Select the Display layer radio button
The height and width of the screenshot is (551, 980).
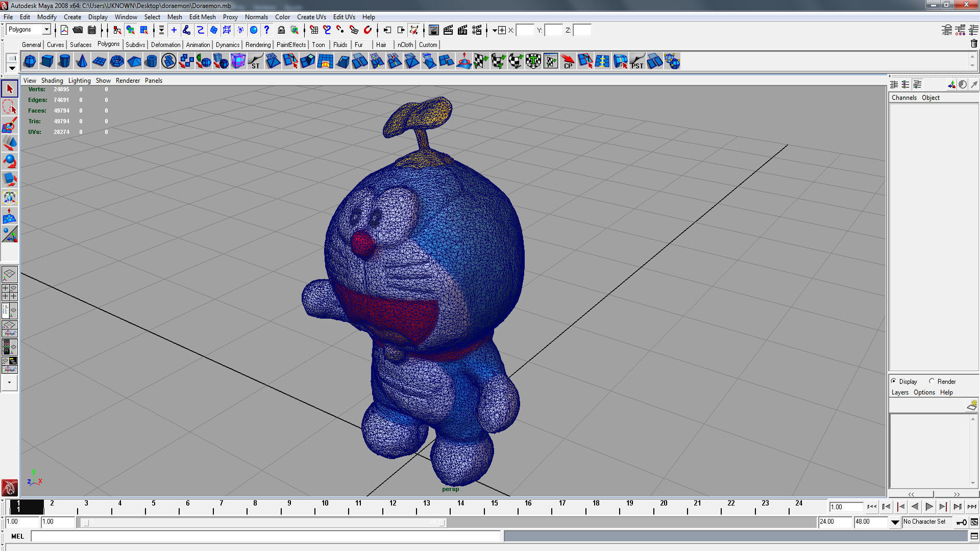(894, 381)
